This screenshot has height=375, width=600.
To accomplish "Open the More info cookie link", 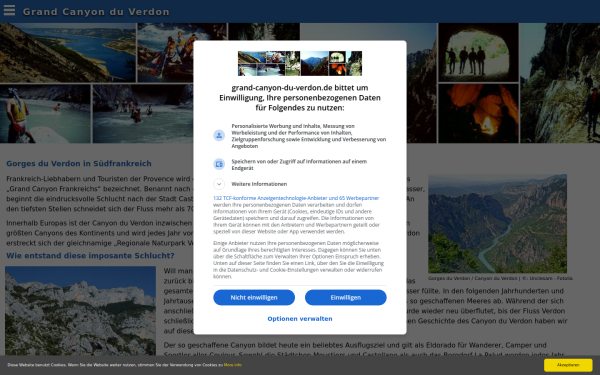I will [x=233, y=365].
